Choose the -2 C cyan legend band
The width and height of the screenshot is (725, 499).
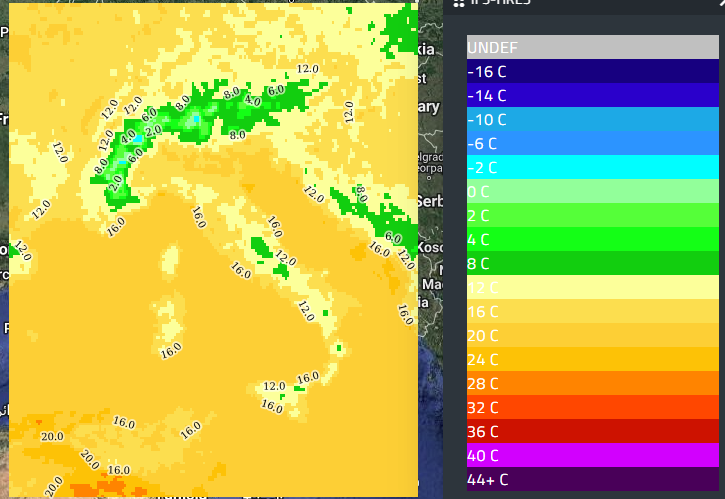[592, 167]
